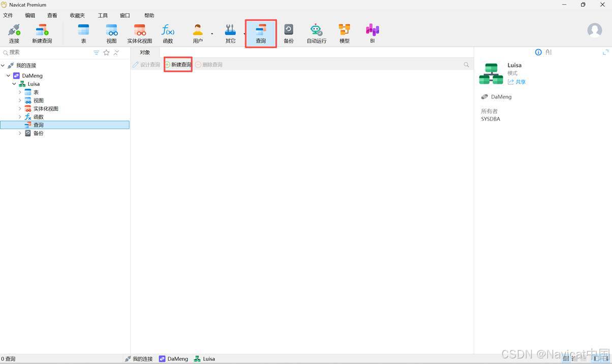Image resolution: width=612 pixels, height=364 pixels.
Task: Click Luisa in the status bar
Action: coord(204,358)
